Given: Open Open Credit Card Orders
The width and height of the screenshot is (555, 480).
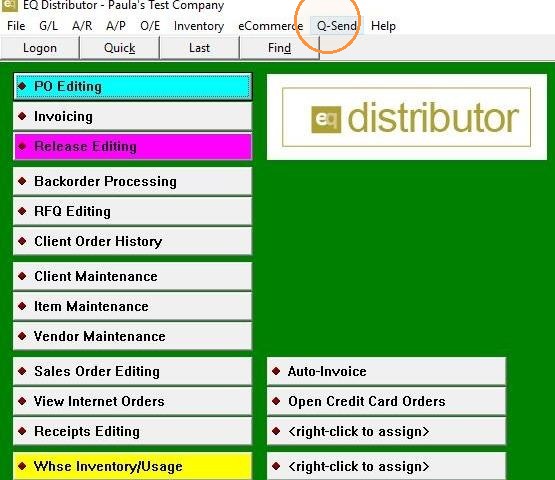Looking at the screenshot, I should (x=387, y=401).
